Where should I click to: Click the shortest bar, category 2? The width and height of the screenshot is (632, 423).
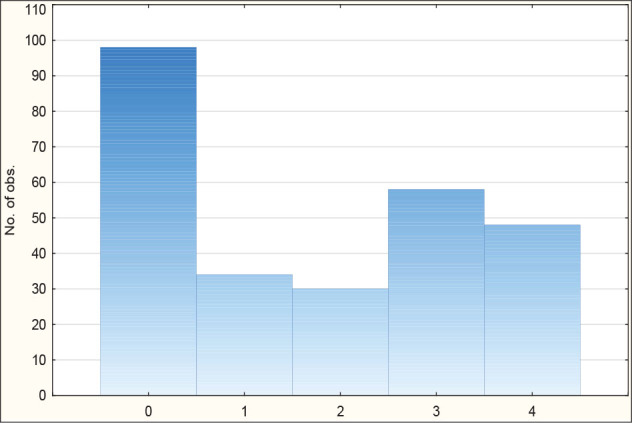(x=340, y=341)
